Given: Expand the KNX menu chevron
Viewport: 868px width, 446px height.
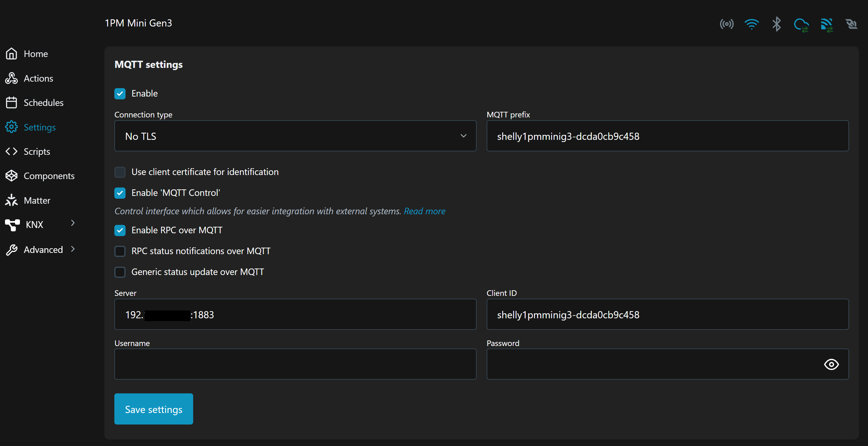Looking at the screenshot, I should point(73,223).
